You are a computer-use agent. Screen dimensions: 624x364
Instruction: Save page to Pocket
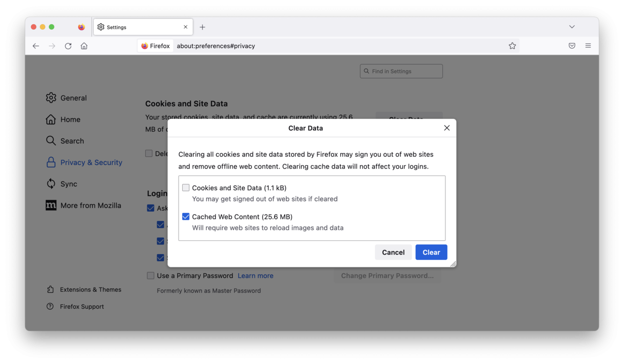[x=572, y=46]
